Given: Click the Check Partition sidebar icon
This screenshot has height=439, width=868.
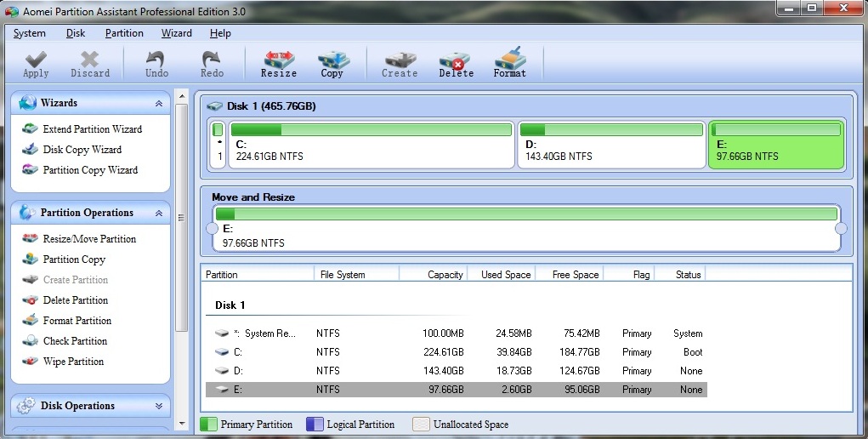Looking at the screenshot, I should (x=30, y=341).
